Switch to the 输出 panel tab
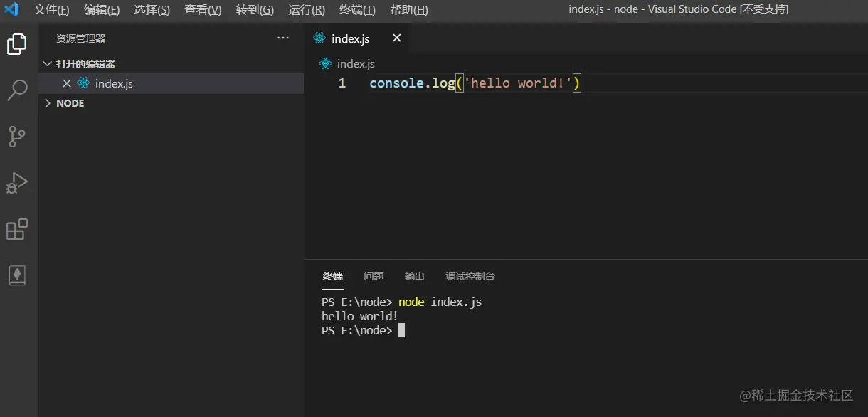868x417 pixels. pos(415,276)
